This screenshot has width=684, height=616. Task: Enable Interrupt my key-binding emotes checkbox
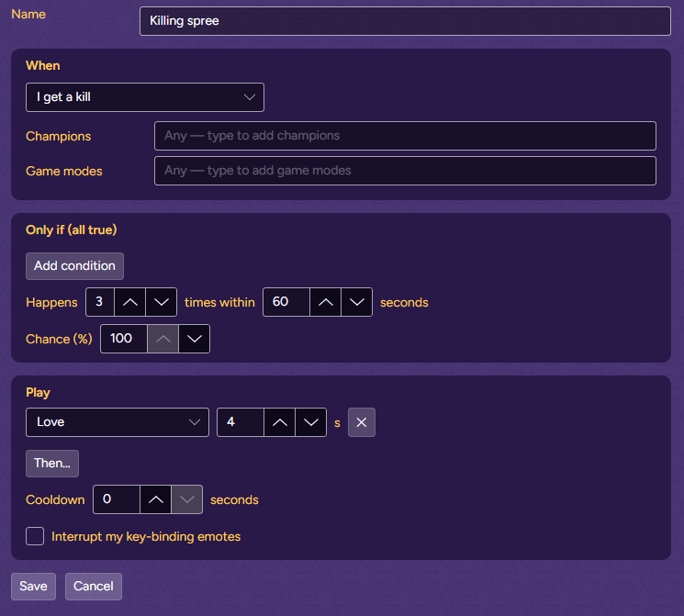pos(35,536)
